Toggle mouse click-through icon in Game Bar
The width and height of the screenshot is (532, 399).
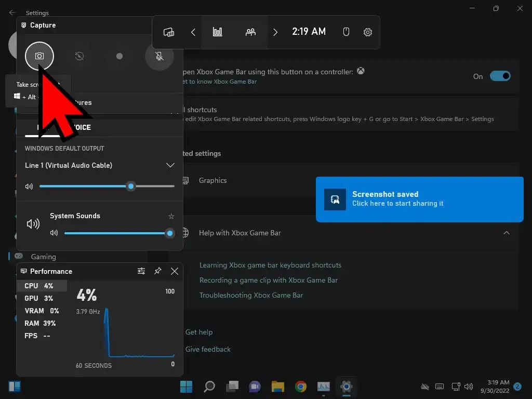pyautogui.click(x=346, y=32)
